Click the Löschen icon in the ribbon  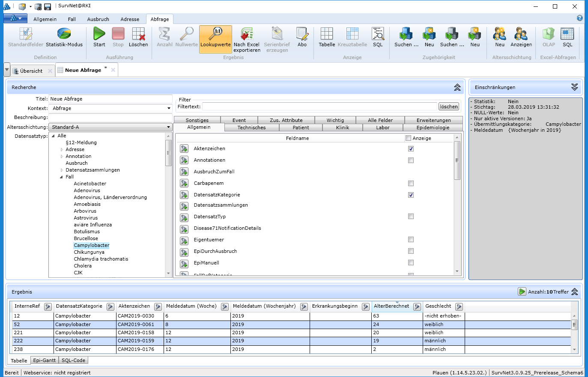tap(138, 34)
